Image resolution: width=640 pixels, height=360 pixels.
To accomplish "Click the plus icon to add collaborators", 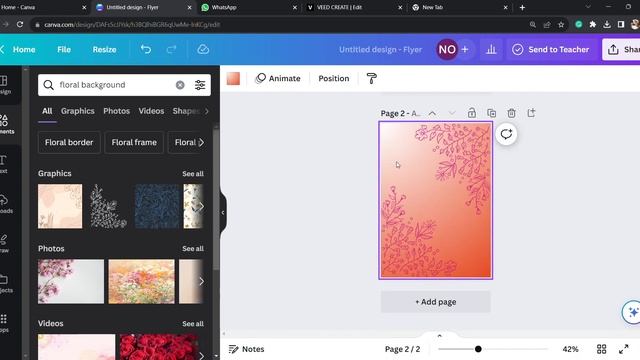I will click(x=465, y=49).
